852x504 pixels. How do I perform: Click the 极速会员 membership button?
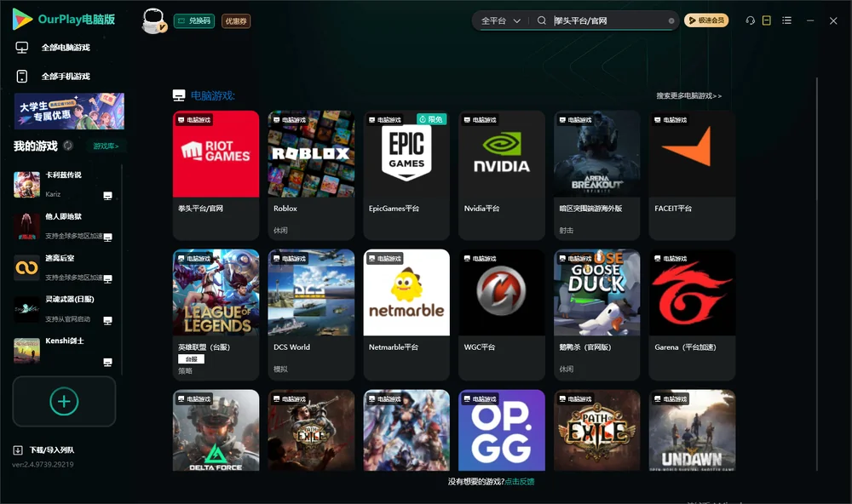(706, 20)
